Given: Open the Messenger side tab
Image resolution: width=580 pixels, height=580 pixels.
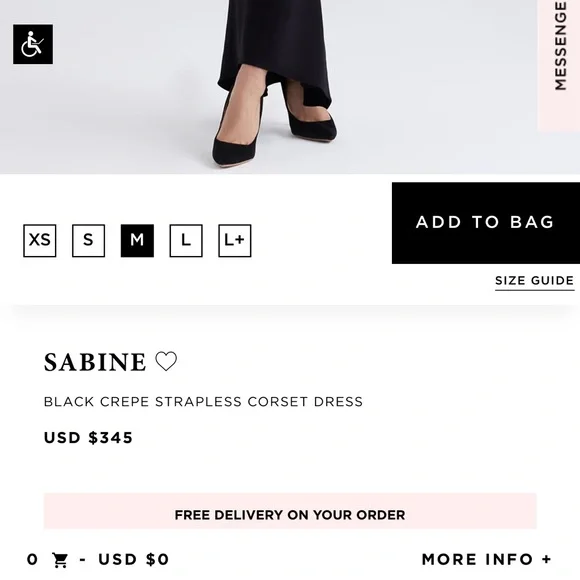Looking at the screenshot, I should [x=559, y=65].
